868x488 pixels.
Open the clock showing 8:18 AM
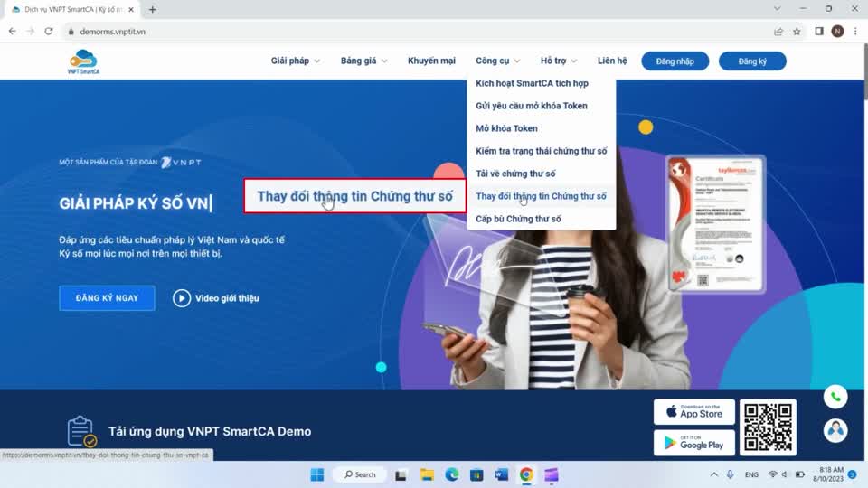[x=828, y=474]
